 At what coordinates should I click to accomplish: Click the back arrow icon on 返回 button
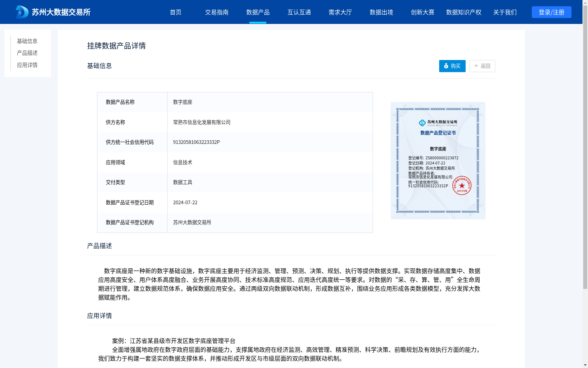(x=477, y=66)
